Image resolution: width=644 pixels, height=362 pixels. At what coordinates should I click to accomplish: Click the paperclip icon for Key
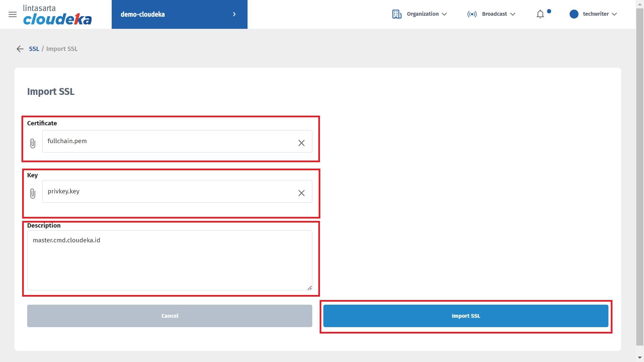tap(33, 193)
